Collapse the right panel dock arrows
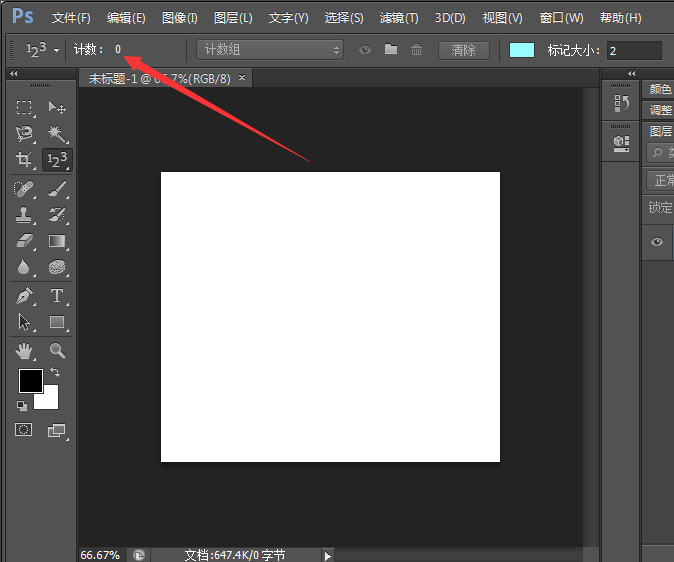The height and width of the screenshot is (562, 674). point(631,74)
